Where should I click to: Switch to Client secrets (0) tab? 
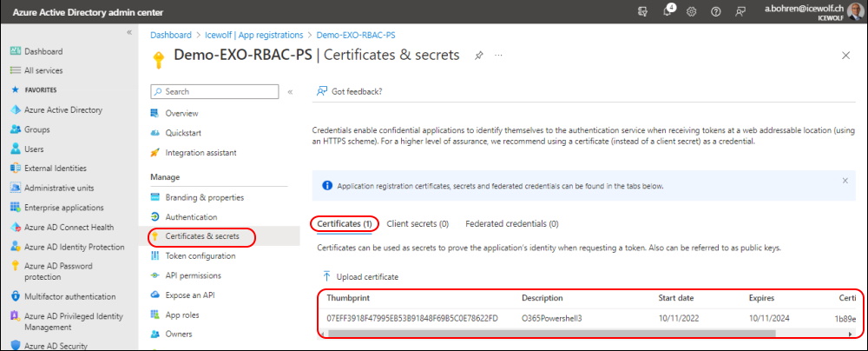click(x=418, y=224)
